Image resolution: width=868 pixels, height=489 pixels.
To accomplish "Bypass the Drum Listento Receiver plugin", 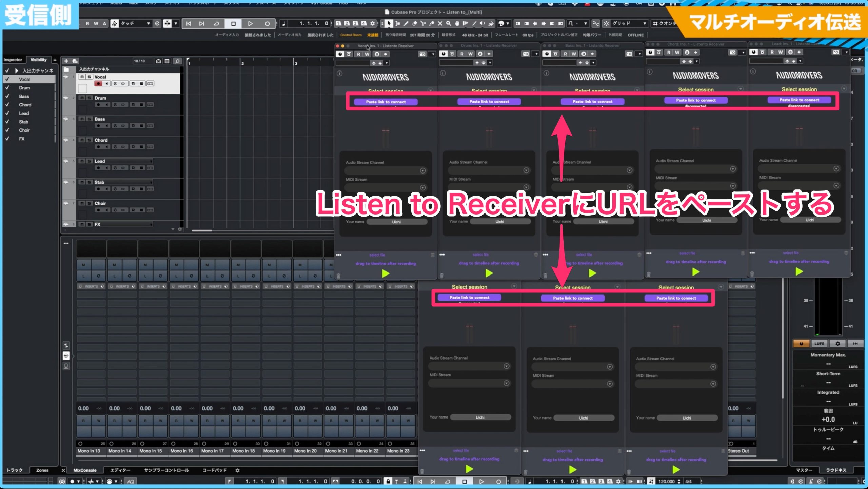I will pyautogui.click(x=443, y=54).
